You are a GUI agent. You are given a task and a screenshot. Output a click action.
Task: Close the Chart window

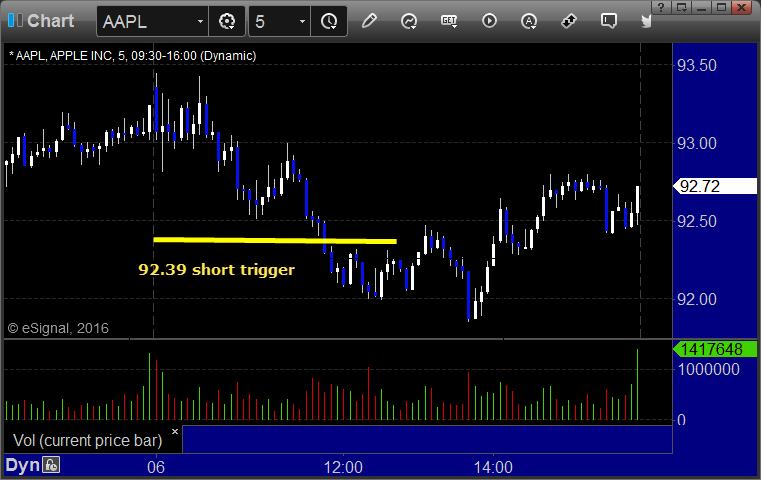click(742, 7)
